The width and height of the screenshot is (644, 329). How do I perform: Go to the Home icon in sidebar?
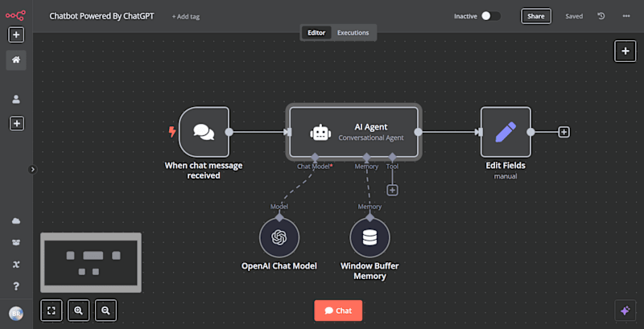pos(16,60)
